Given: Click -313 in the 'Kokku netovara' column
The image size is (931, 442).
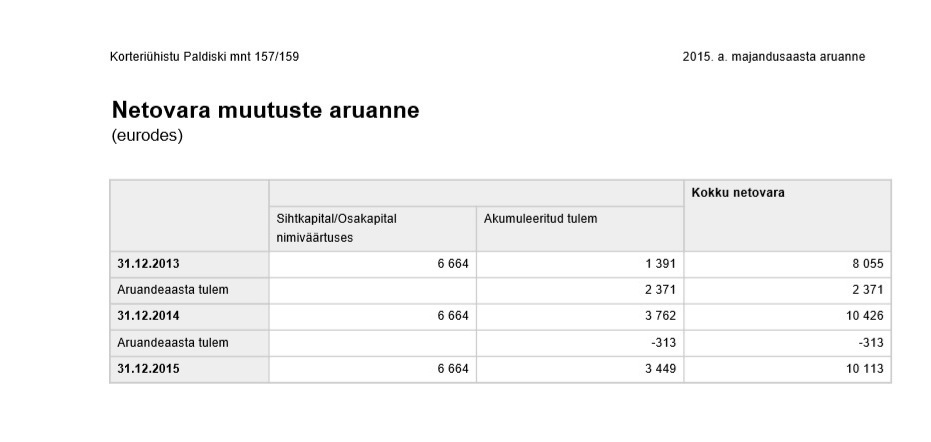Looking at the screenshot, I should coord(867,343).
